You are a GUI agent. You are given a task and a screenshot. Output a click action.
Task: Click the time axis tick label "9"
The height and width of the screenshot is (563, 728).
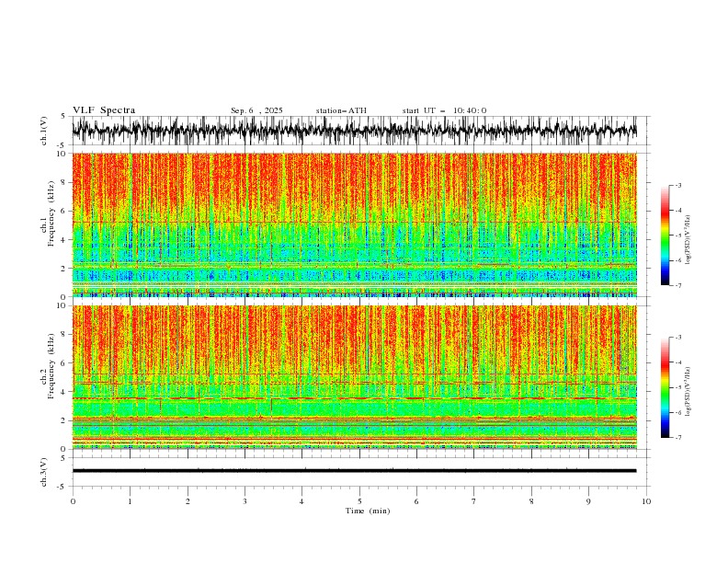(x=588, y=501)
